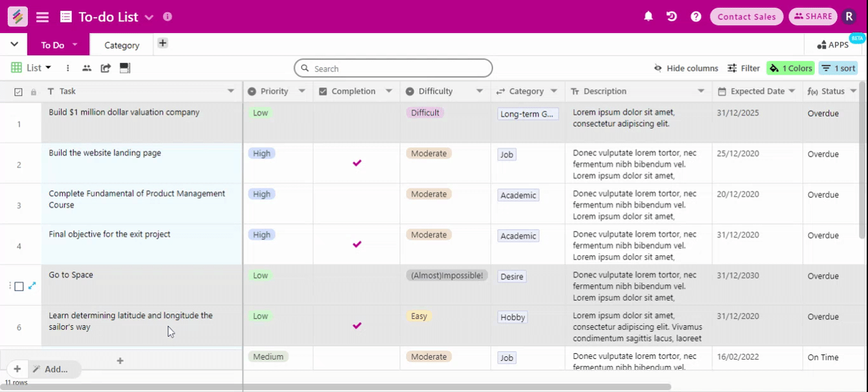Open the 1 Colors row coloring option
Screen dimensions: 868x392
pos(790,68)
